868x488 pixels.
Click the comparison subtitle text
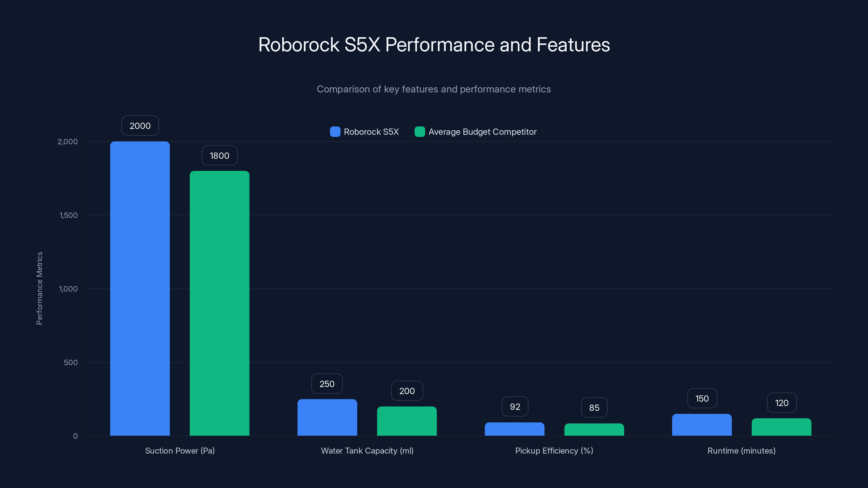(434, 89)
